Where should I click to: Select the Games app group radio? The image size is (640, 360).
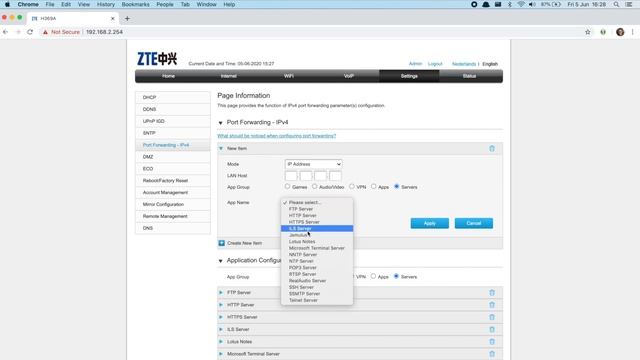click(x=287, y=187)
